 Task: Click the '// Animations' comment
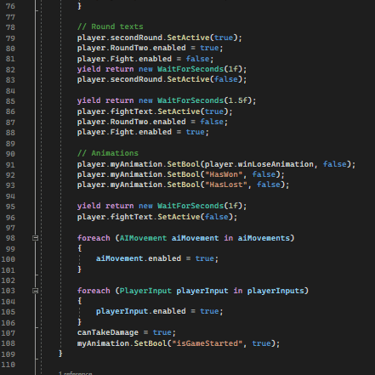pos(108,153)
